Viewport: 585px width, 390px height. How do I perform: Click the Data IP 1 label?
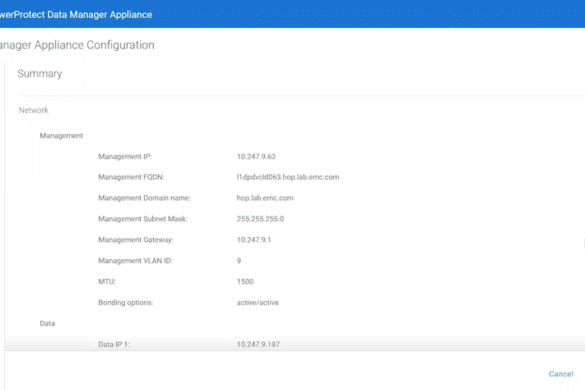point(114,344)
